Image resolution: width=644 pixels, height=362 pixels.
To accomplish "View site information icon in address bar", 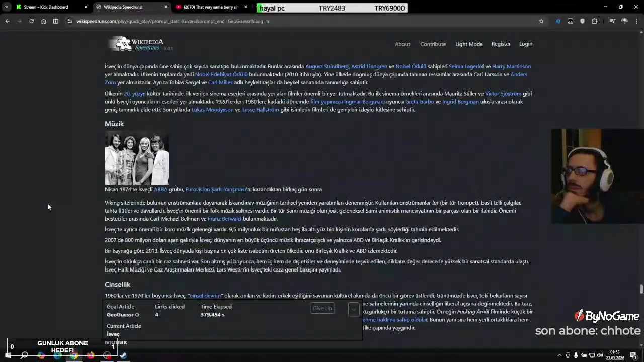I will (x=70, y=21).
